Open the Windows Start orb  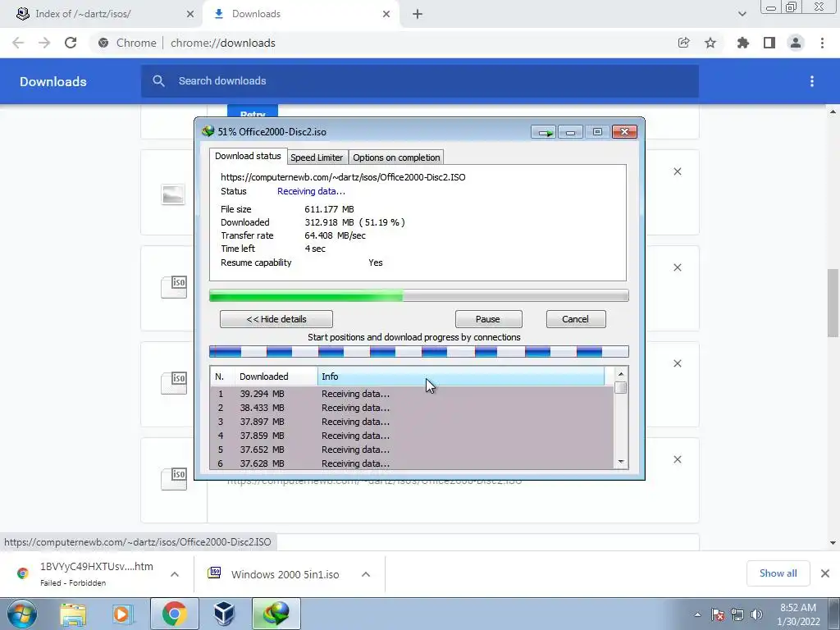(21, 614)
